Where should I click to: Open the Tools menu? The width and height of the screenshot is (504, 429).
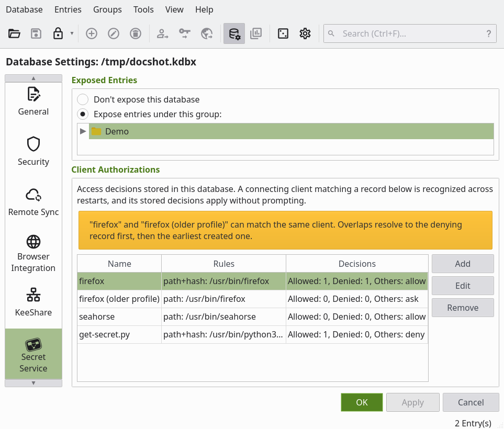[143, 9]
